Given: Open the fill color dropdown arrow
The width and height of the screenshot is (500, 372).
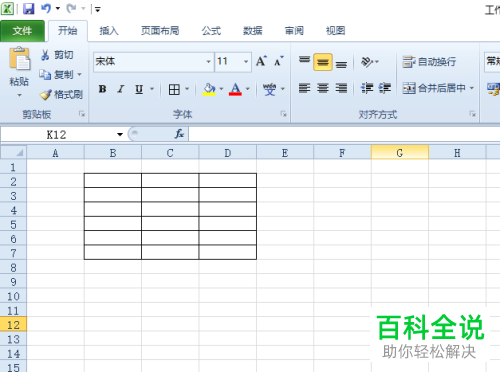Looking at the screenshot, I should pos(221,89).
